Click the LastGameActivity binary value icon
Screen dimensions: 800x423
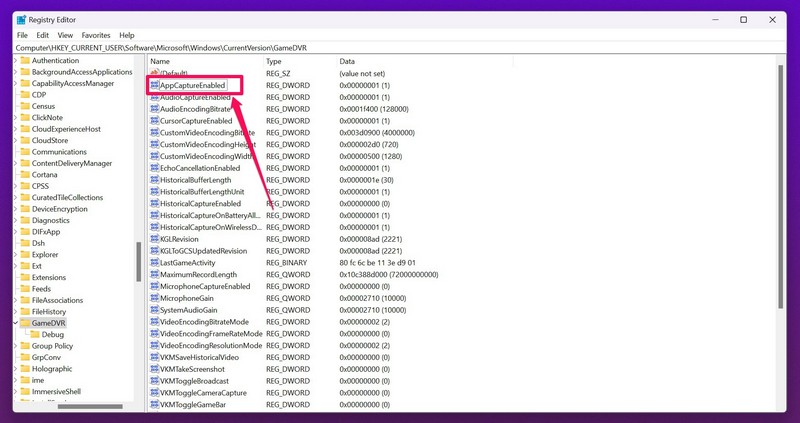coord(155,263)
